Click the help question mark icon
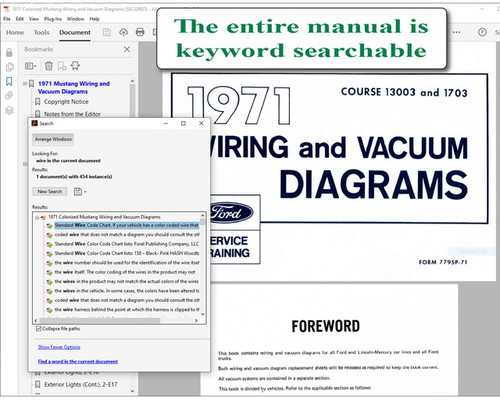This screenshot has height=400, width=500. point(482,32)
